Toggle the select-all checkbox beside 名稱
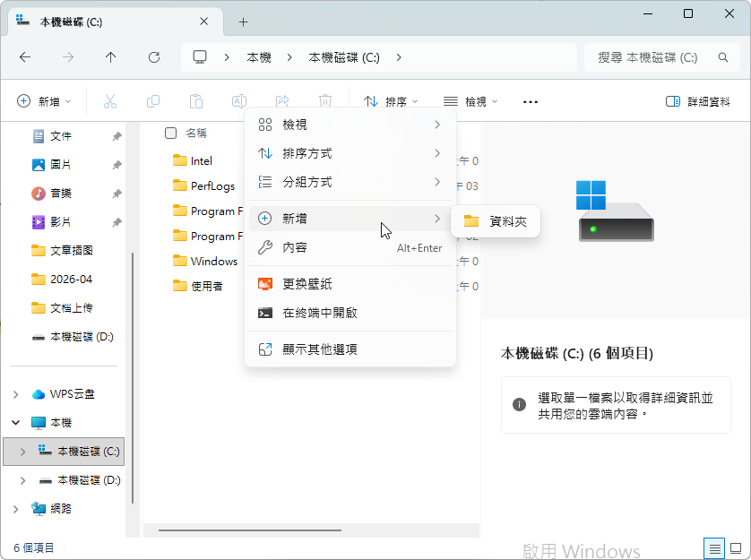The image size is (751, 560). [170, 134]
